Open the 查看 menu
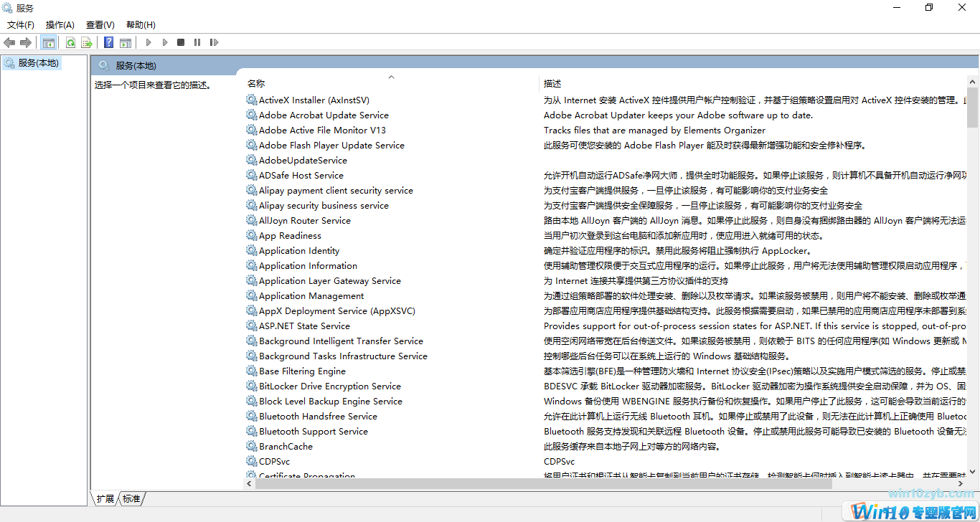Image resolution: width=980 pixels, height=522 pixels. pos(100,24)
